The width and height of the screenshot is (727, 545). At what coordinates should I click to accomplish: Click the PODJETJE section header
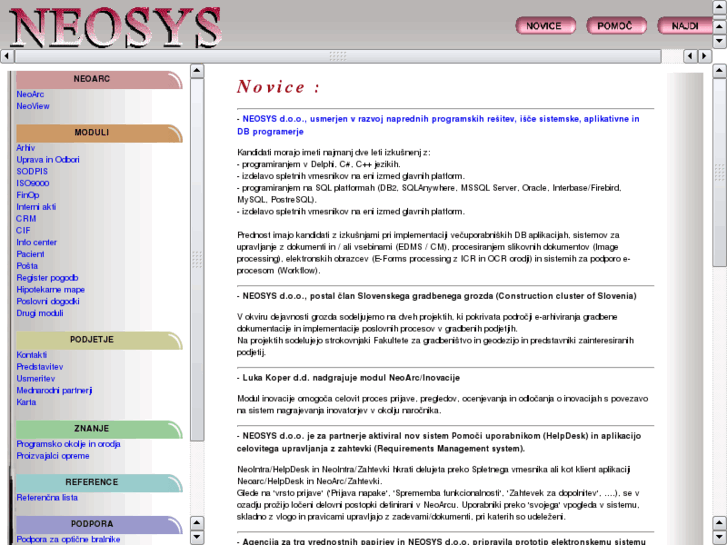click(x=99, y=340)
